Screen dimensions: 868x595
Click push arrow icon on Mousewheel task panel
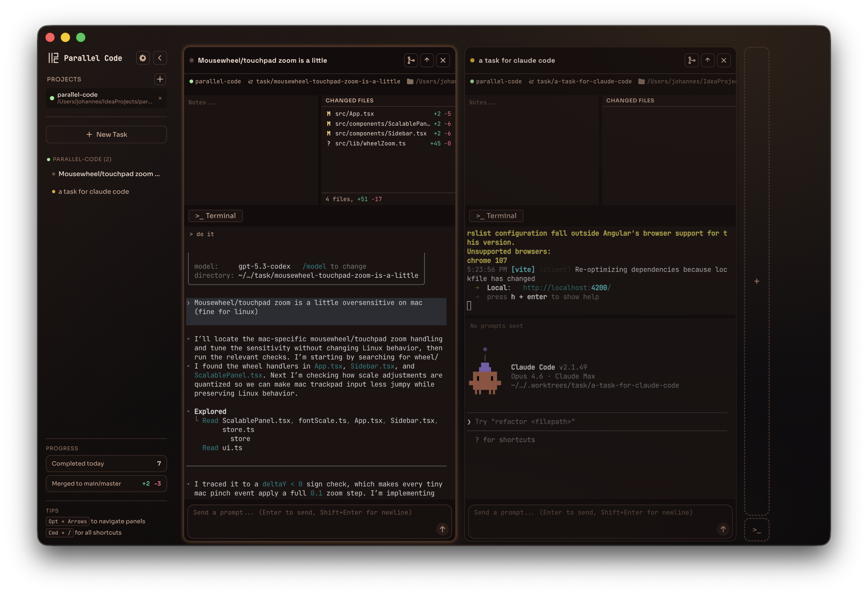click(x=427, y=60)
